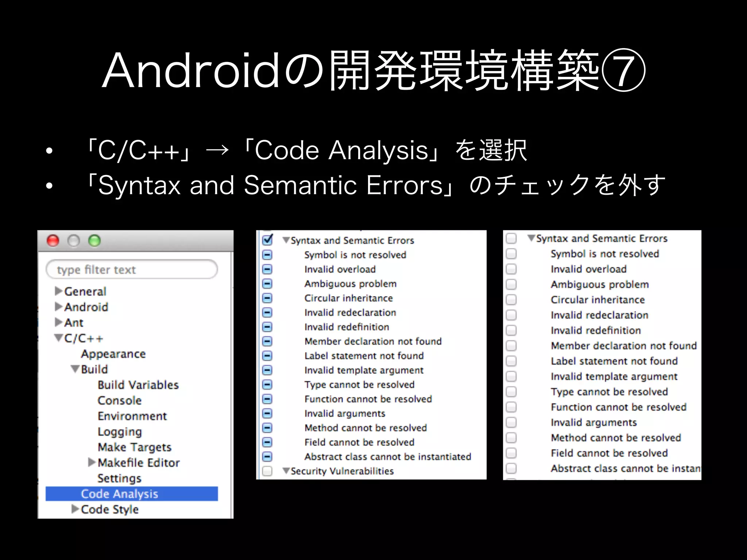Toggle Invalid overload box in checked list

(267, 269)
